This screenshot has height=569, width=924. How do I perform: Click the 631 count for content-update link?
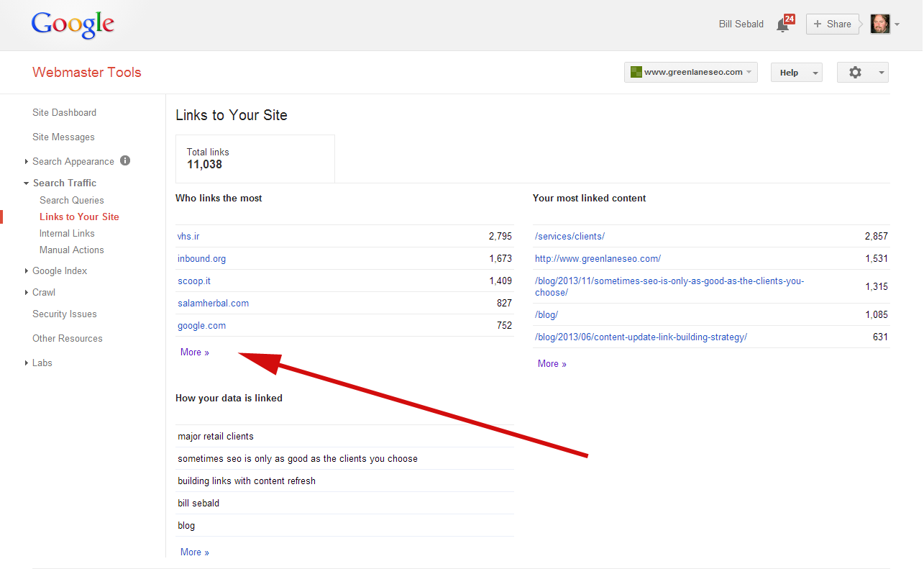[x=880, y=337]
